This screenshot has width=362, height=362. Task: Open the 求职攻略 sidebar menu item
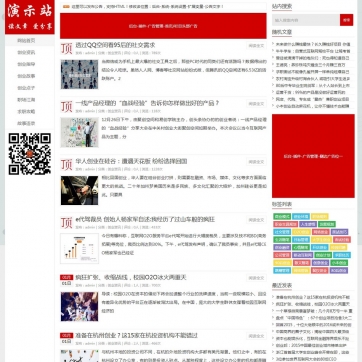coord(26,112)
